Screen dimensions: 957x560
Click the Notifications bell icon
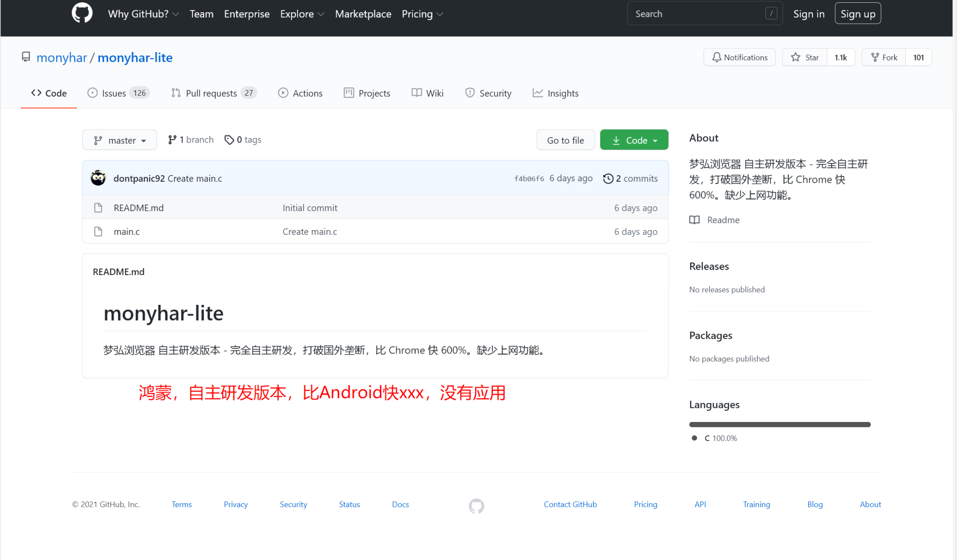point(717,57)
